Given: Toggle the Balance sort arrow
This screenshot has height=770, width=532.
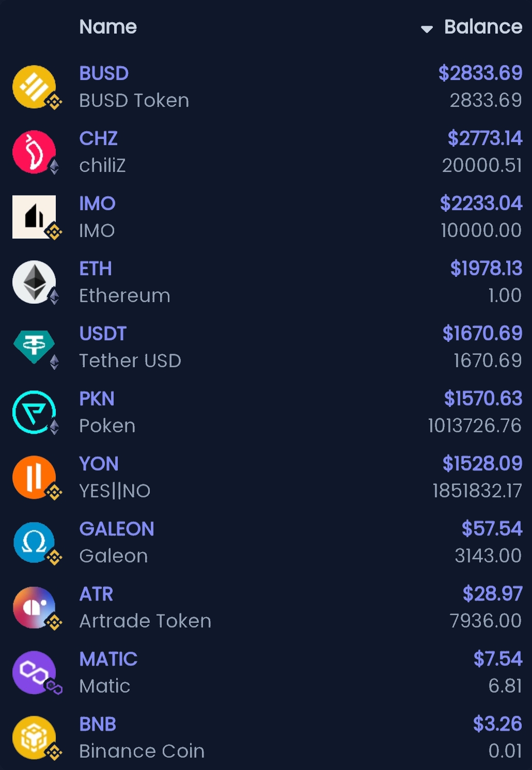Looking at the screenshot, I should (x=427, y=29).
